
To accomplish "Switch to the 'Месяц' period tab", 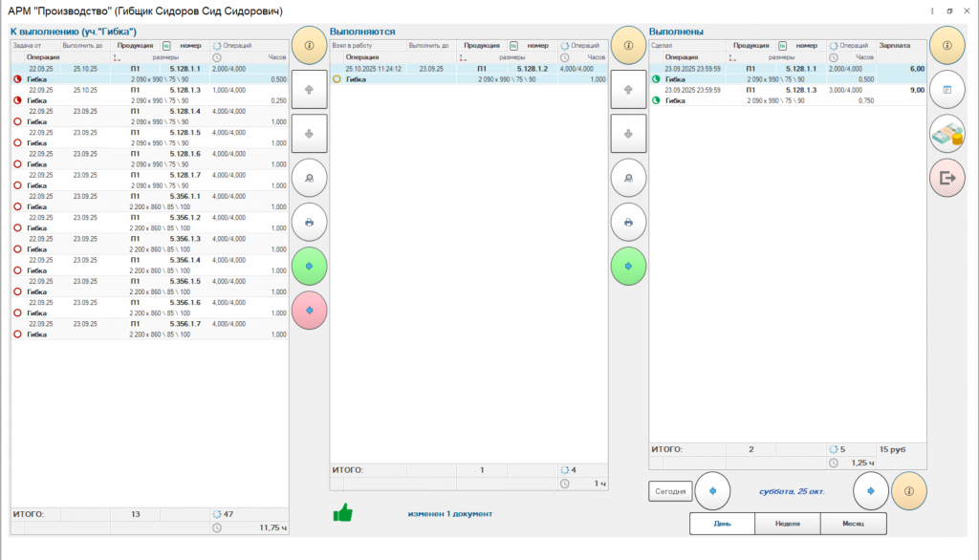I will point(854,524).
